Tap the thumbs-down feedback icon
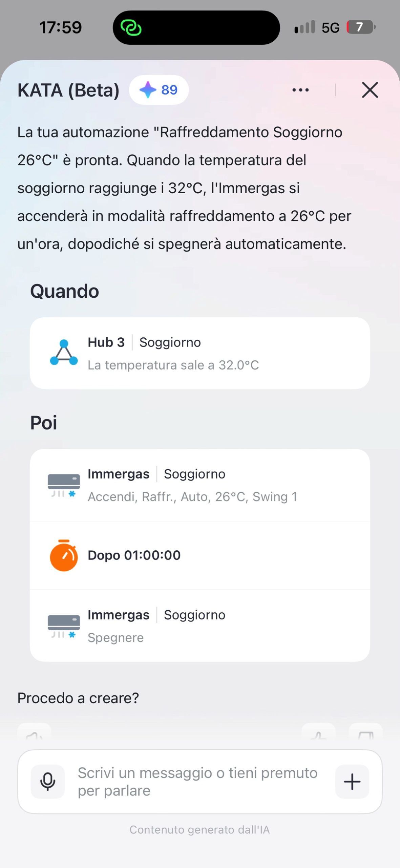 [x=318, y=733]
